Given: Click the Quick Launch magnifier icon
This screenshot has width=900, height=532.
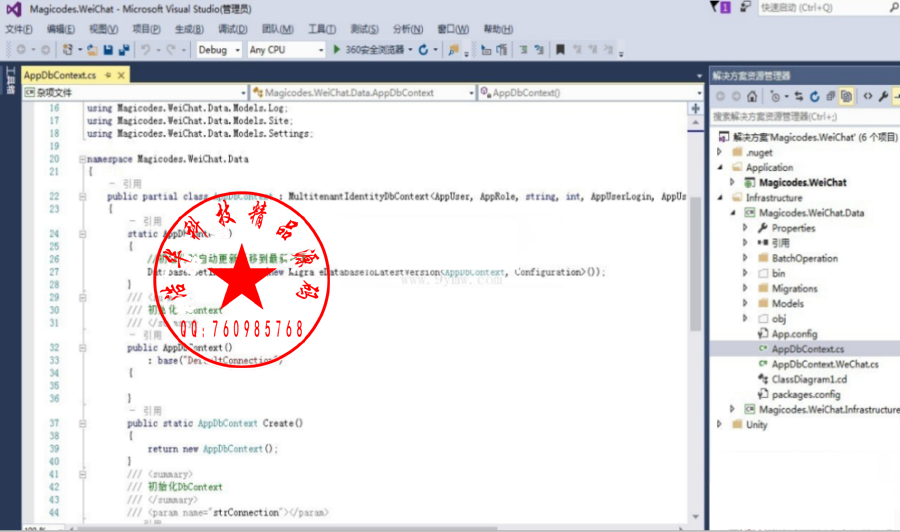Looking at the screenshot, I should [x=894, y=7].
